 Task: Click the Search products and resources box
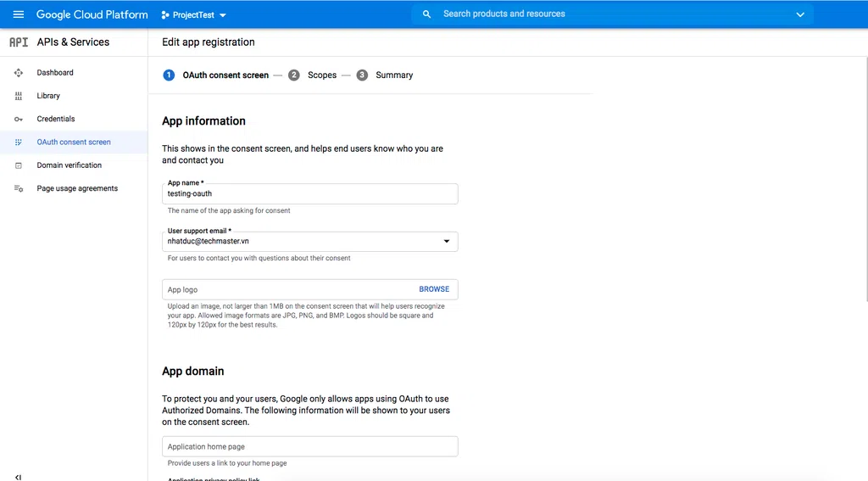click(x=612, y=14)
